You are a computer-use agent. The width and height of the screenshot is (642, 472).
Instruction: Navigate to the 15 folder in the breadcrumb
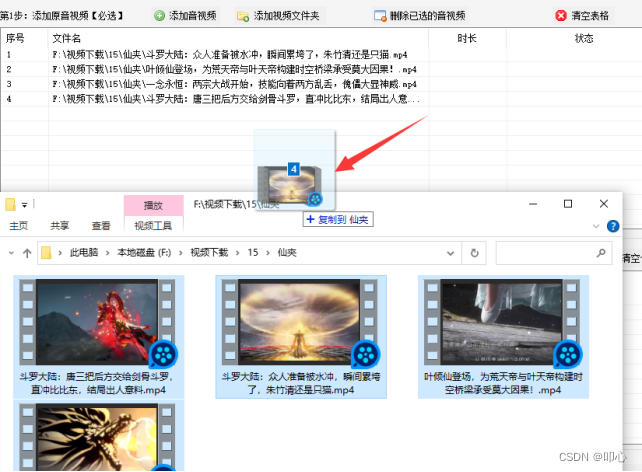coord(253,253)
